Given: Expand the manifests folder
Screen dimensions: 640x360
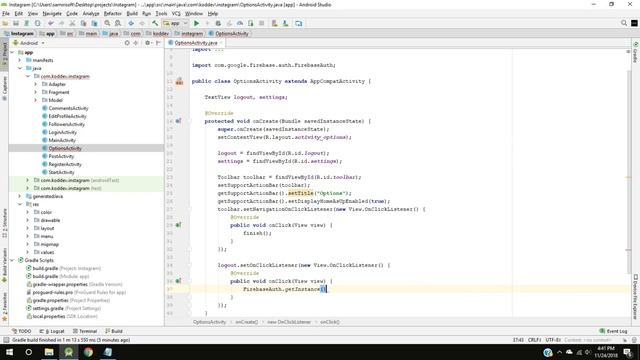Looking at the screenshot, I should click(20, 60).
